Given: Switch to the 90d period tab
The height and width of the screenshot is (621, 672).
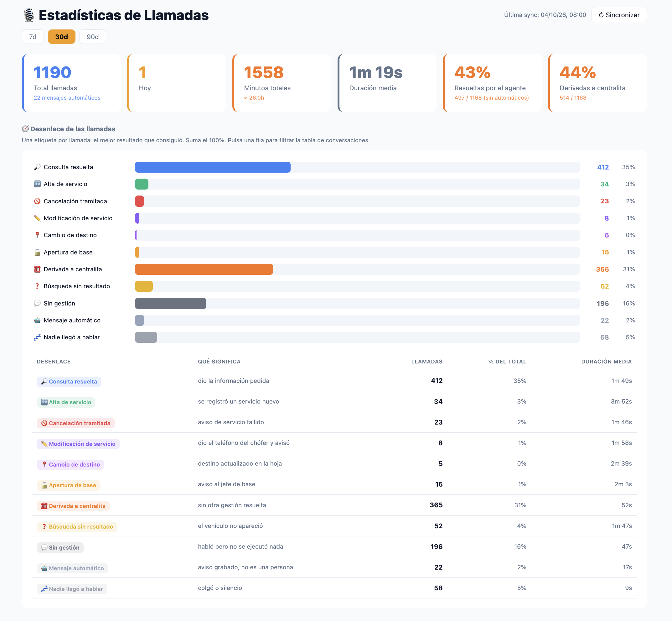Looking at the screenshot, I should coord(93,37).
